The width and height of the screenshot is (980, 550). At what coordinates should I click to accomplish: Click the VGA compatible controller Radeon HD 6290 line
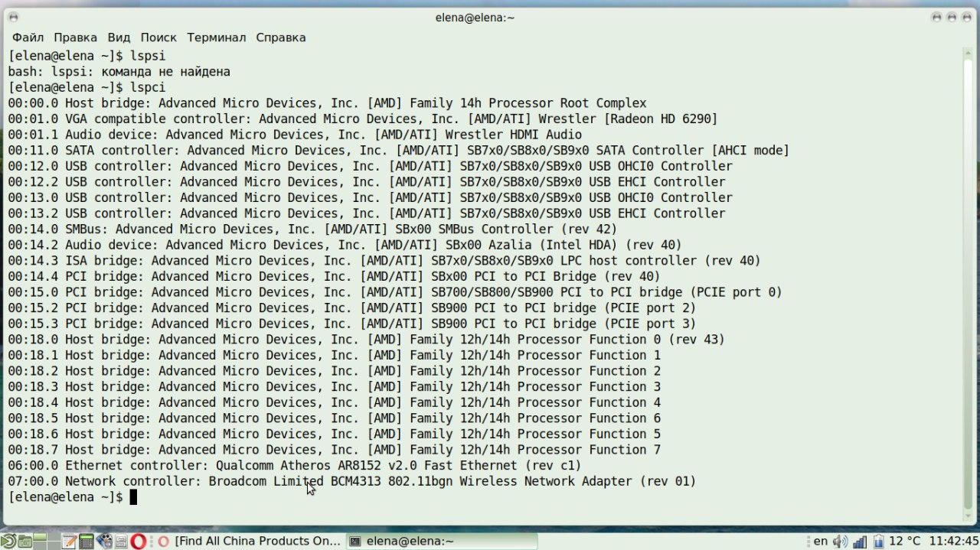click(x=363, y=119)
